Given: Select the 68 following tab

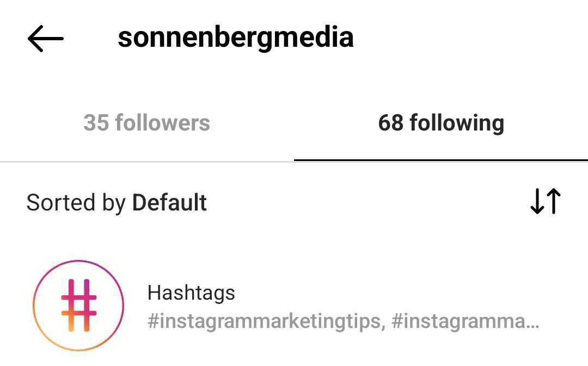Looking at the screenshot, I should [x=441, y=123].
